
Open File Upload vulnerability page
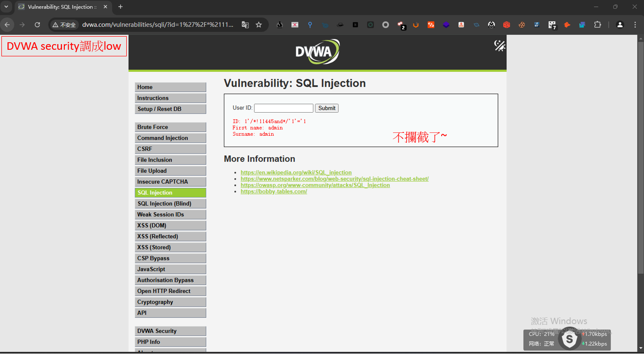pos(170,171)
